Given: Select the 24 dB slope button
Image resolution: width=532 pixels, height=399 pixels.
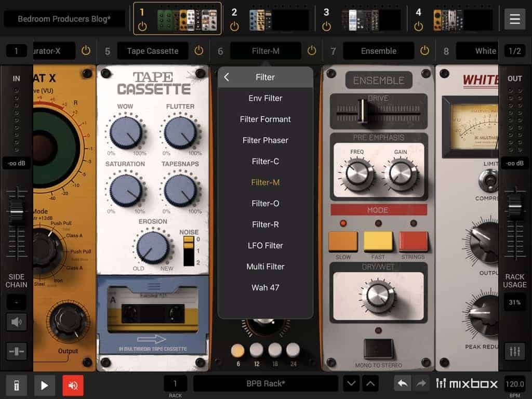Looking at the screenshot, I should (x=293, y=350).
